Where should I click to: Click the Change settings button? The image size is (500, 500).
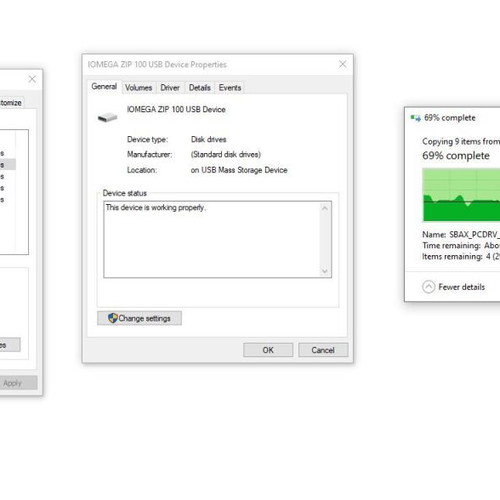click(x=139, y=318)
